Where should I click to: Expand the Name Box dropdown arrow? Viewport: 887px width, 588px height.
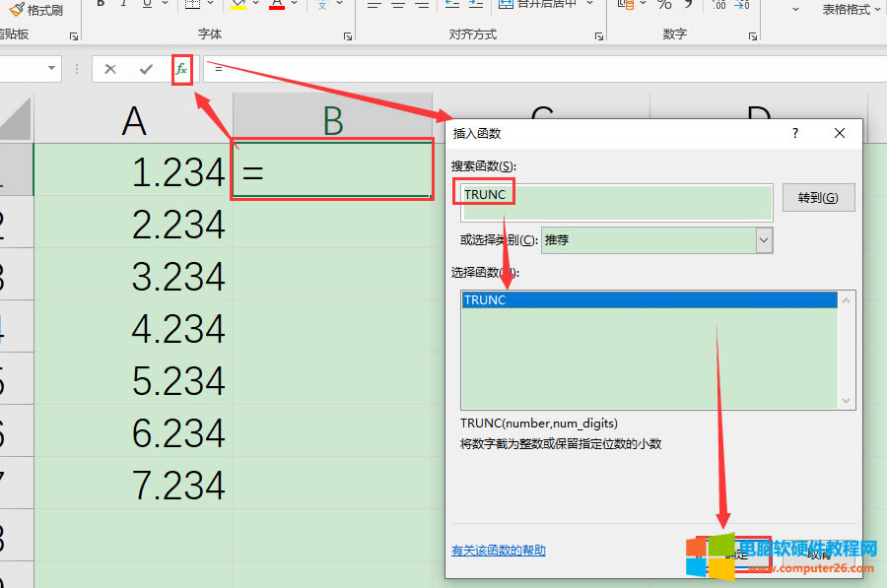pyautogui.click(x=52, y=69)
